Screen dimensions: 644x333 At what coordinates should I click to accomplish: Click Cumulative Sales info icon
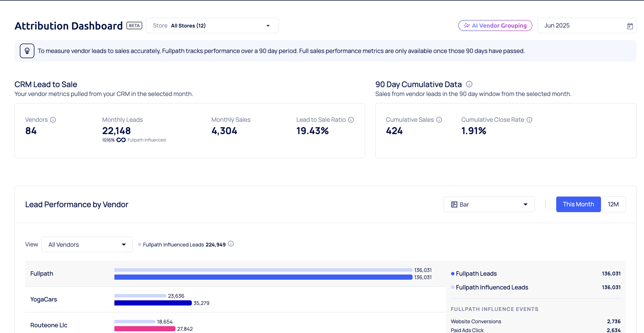click(x=439, y=120)
